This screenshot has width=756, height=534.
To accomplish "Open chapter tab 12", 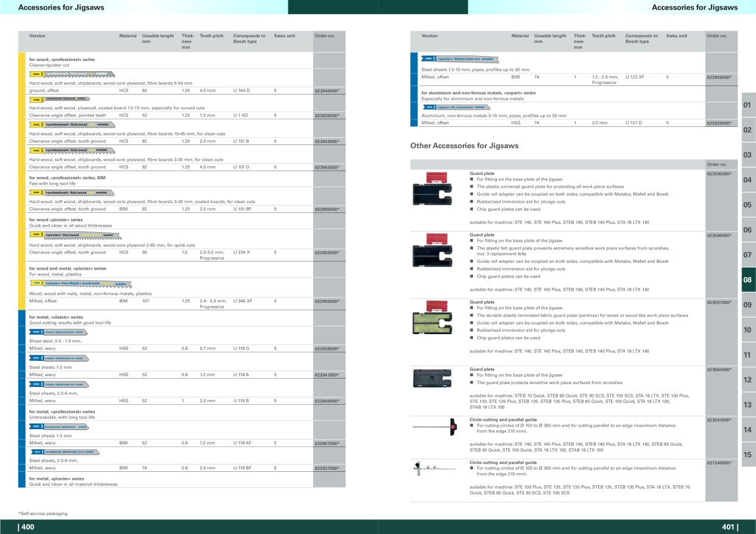I will point(747,380).
